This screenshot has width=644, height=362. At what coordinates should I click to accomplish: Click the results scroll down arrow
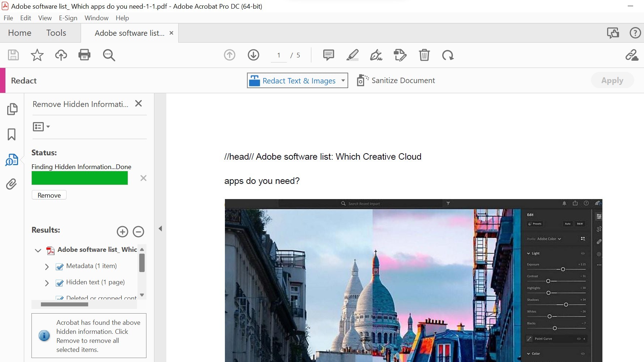(x=142, y=295)
